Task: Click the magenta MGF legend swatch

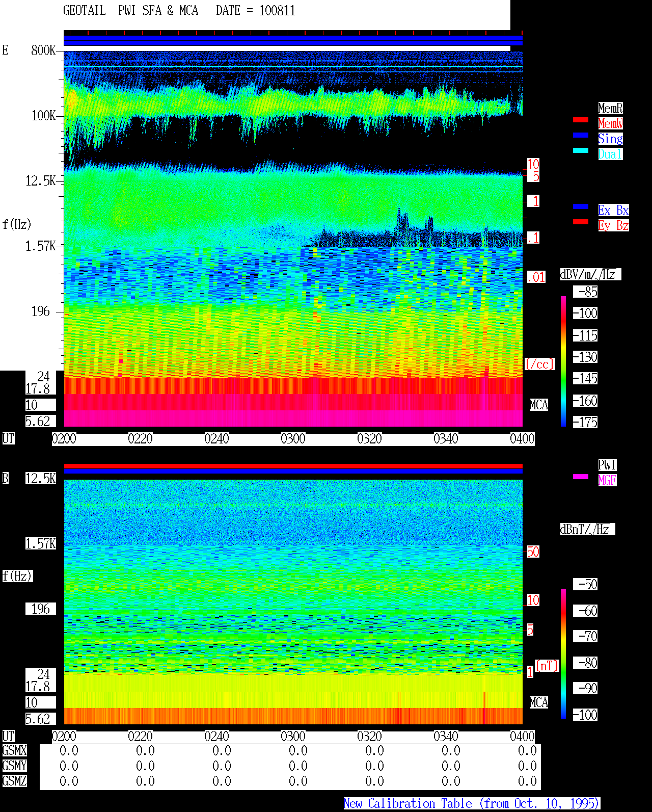Action: pyautogui.click(x=581, y=477)
